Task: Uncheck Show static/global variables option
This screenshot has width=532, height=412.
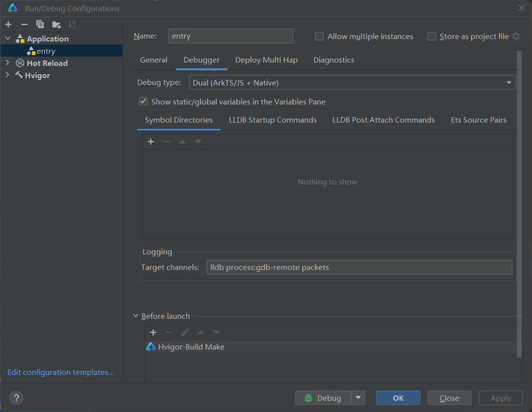Action: (143, 102)
